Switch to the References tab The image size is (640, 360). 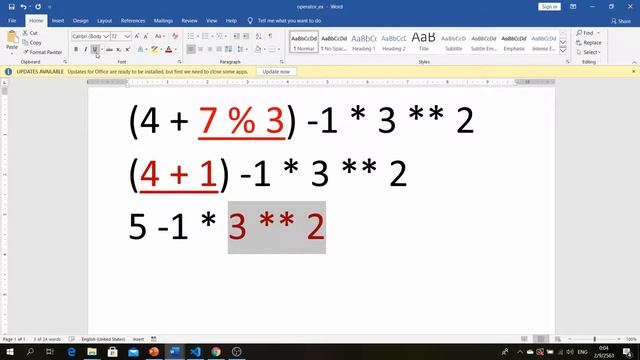click(x=133, y=20)
